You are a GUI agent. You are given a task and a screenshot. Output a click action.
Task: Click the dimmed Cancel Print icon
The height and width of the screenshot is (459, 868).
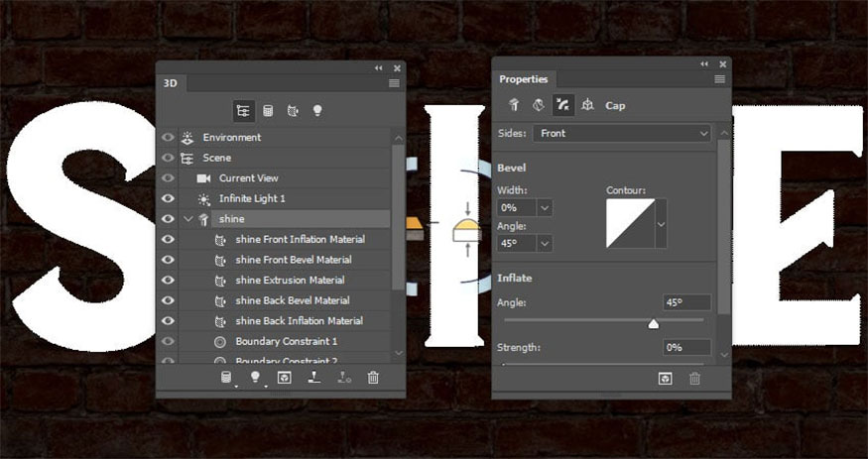(344, 377)
